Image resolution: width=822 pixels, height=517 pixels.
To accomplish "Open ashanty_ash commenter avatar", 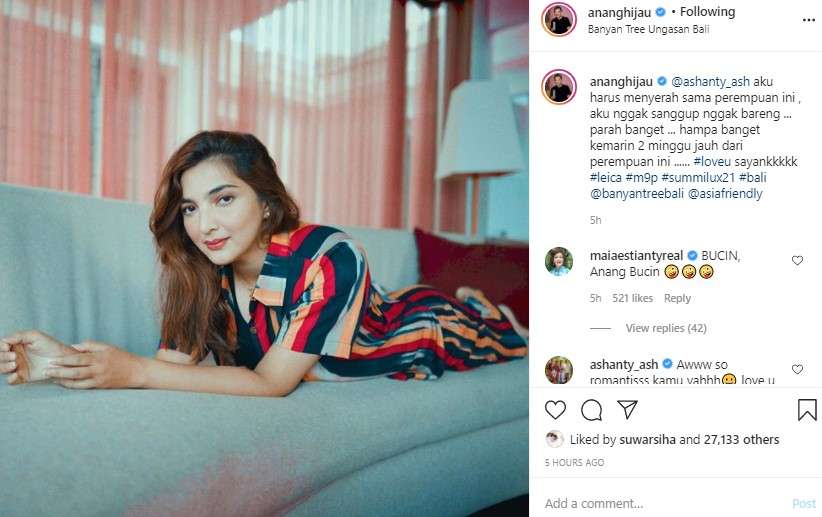I will 559,370.
